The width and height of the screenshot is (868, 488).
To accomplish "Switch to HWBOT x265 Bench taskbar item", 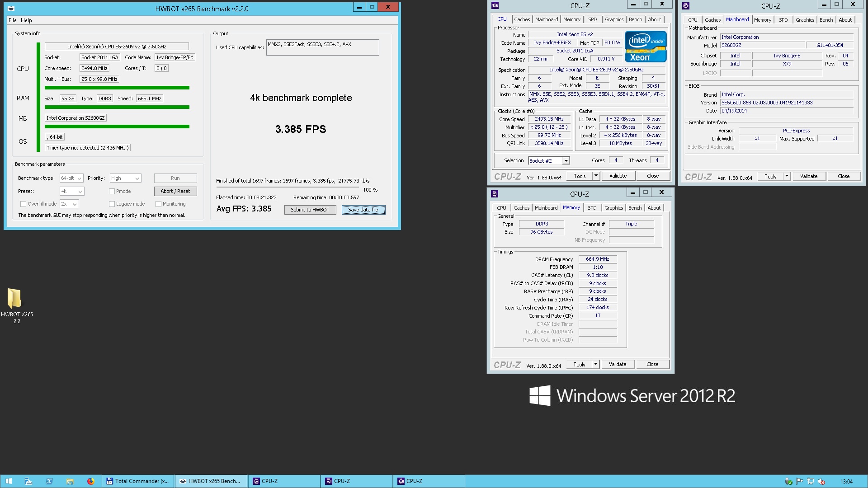I will [x=211, y=481].
